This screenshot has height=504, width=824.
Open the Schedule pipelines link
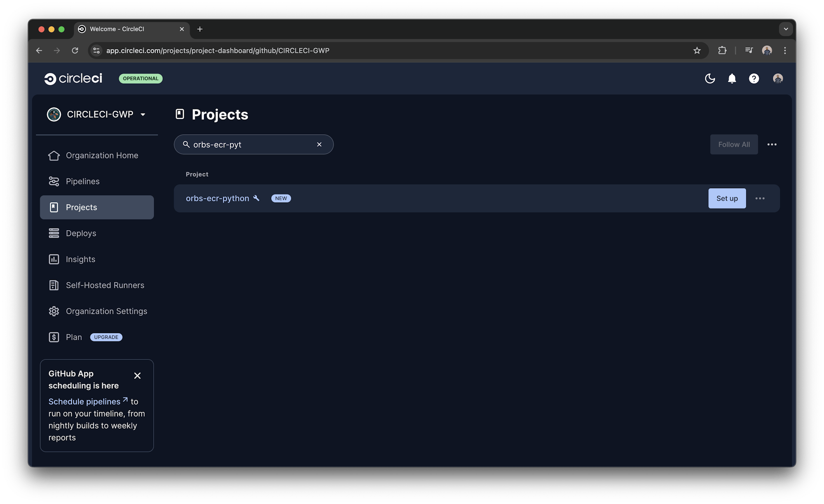(85, 401)
